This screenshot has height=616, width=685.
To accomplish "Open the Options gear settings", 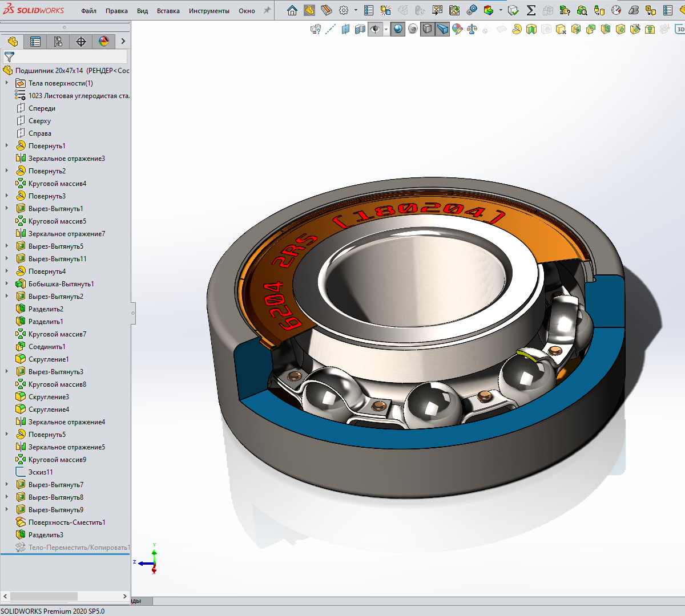I will click(x=344, y=10).
